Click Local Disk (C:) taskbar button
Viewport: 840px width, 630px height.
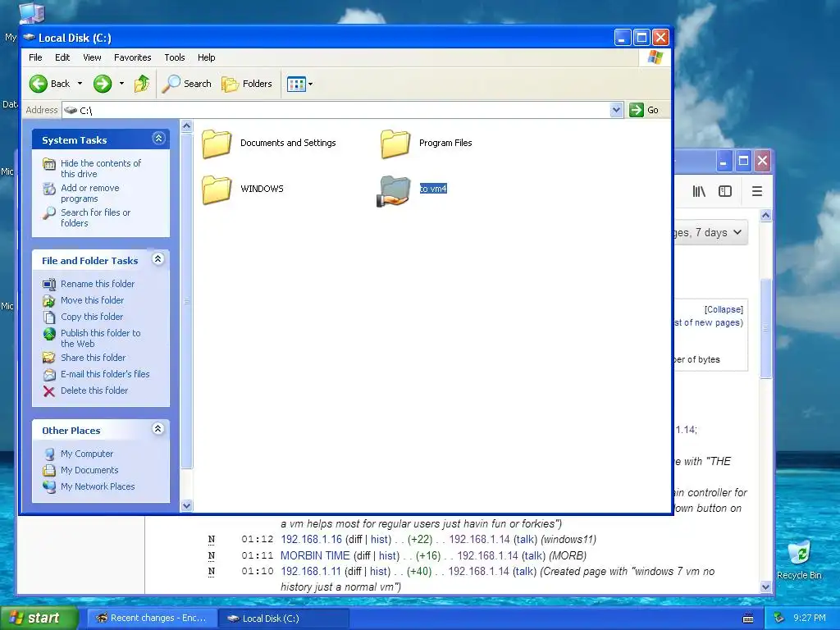[x=284, y=619]
